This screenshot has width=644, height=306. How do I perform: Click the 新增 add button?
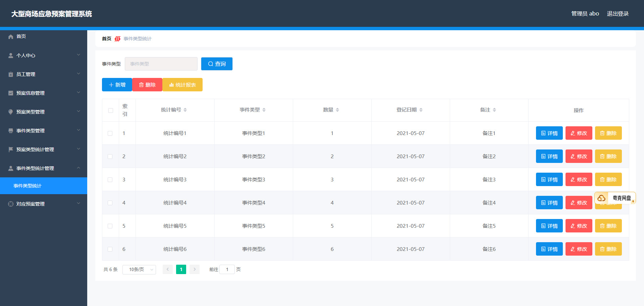117,85
